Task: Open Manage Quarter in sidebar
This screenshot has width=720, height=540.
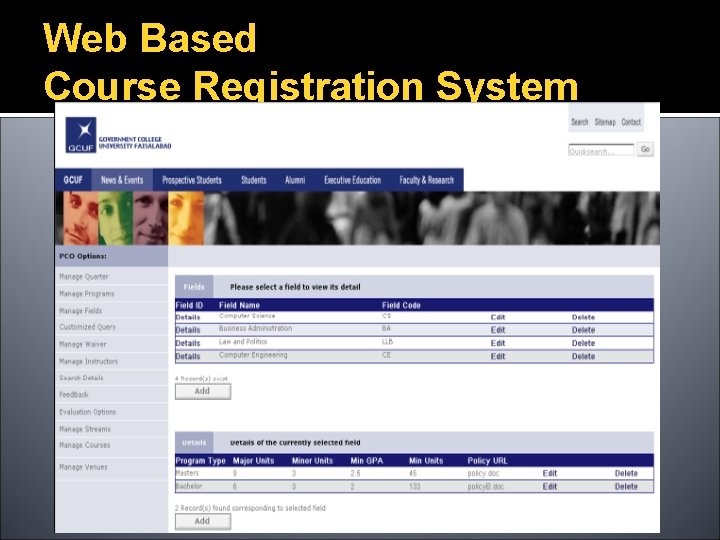Action: [x=84, y=276]
